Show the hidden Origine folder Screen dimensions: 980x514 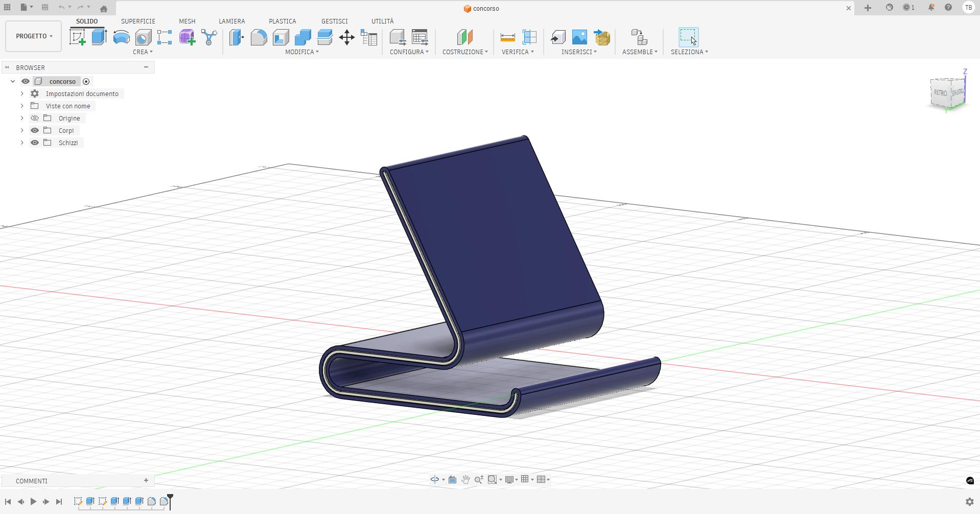pyautogui.click(x=35, y=118)
